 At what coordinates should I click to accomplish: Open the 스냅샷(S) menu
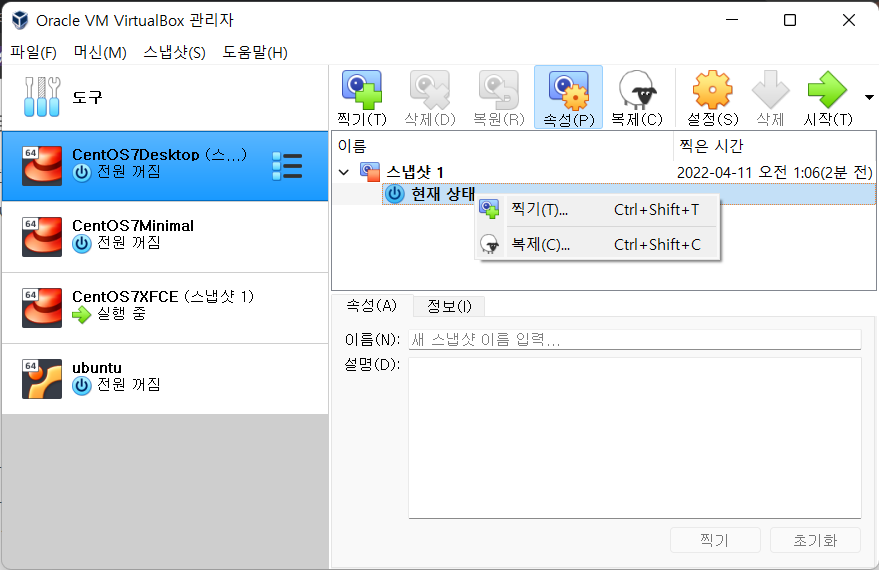tap(174, 53)
